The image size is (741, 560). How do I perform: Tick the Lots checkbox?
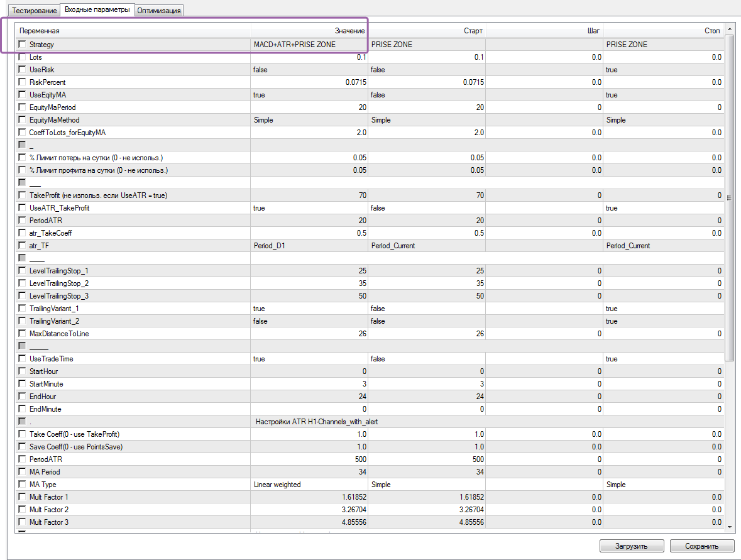coord(22,57)
